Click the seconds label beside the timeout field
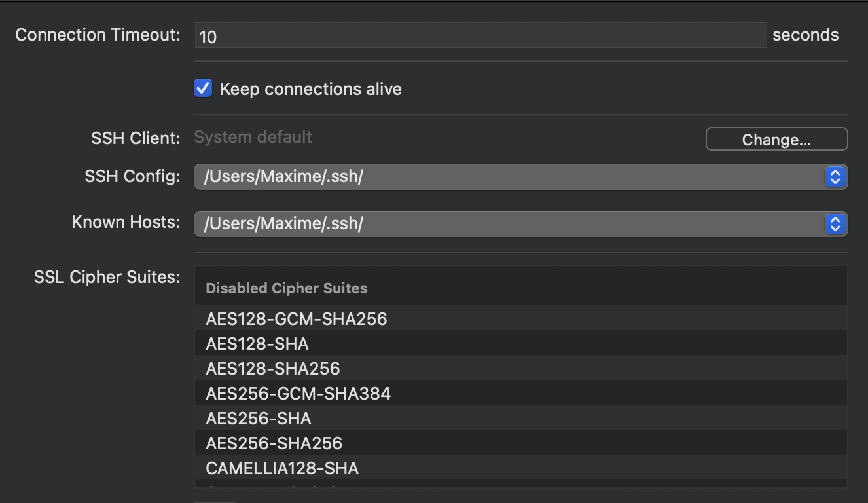The image size is (868, 503). coord(806,35)
